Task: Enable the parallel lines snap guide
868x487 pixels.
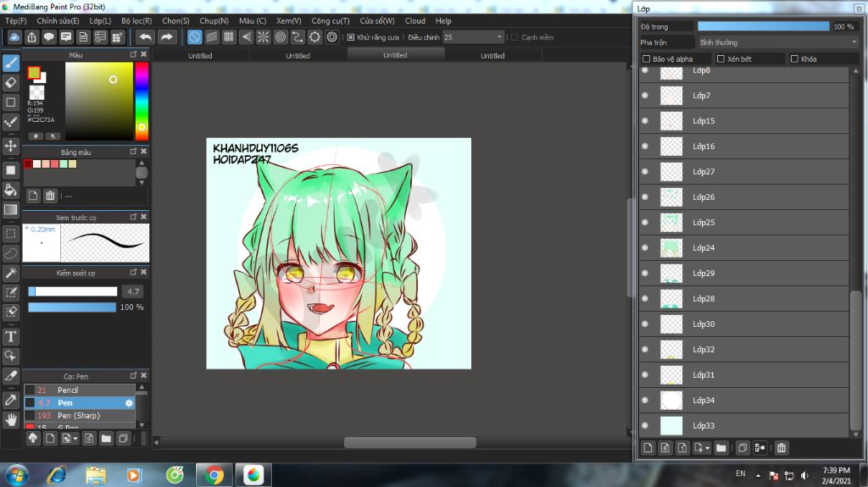Action: click(x=211, y=37)
